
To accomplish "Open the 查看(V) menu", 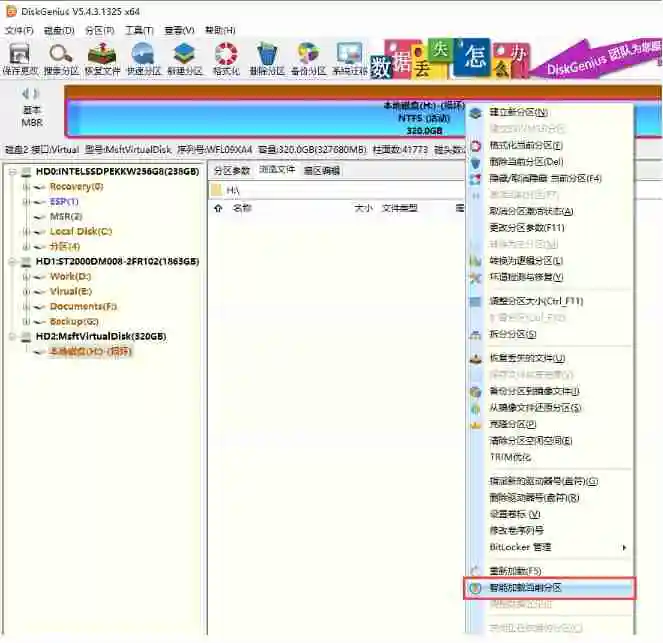I will 180,30.
